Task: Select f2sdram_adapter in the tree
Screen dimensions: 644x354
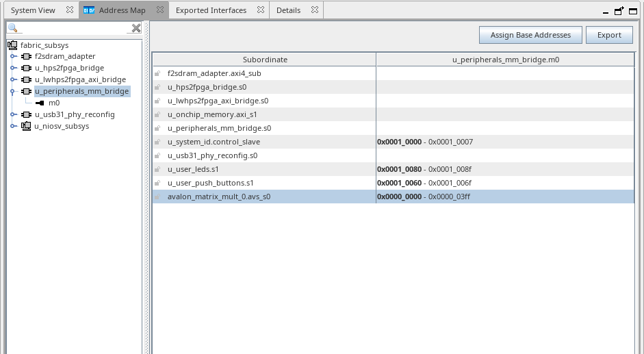Action: [x=65, y=56]
